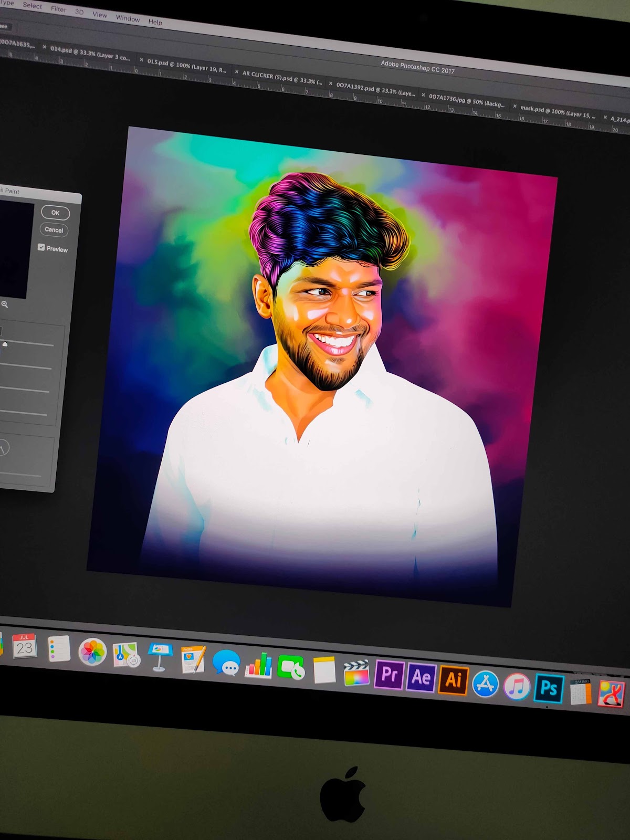Launch iTunes from the dock
Viewport: 630px width, 840px height.
tap(517, 686)
